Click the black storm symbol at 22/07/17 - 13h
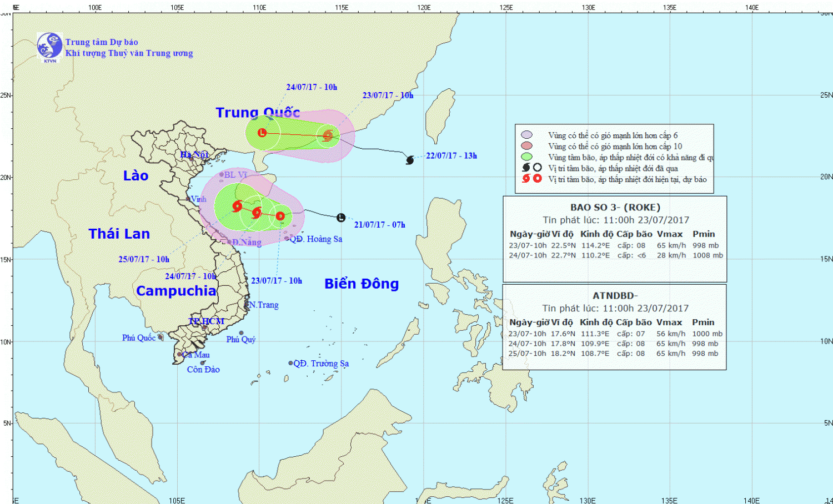 [x=410, y=160]
